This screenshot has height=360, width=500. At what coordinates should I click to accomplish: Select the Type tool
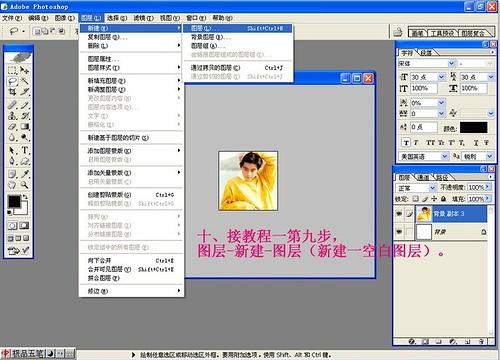tap(24, 150)
